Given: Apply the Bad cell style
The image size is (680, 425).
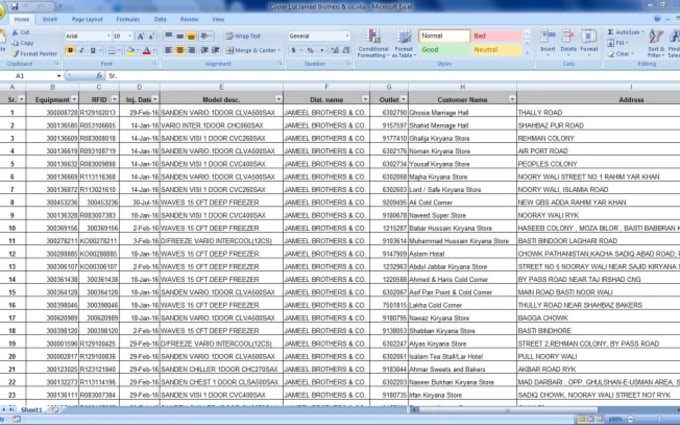Looking at the screenshot, I should pyautogui.click(x=497, y=36).
